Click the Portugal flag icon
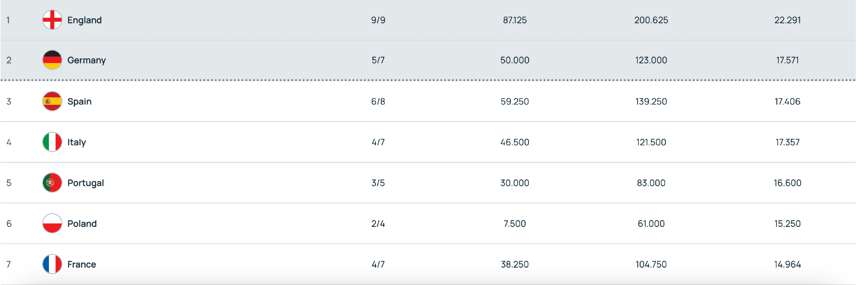The image size is (868, 285). [52, 183]
